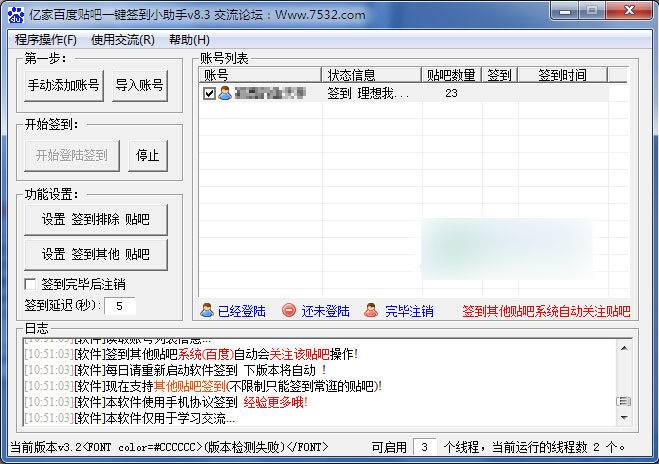This screenshot has height=464, width=659.
Task: Tick the checkbox on the first account row
Action: (209, 94)
